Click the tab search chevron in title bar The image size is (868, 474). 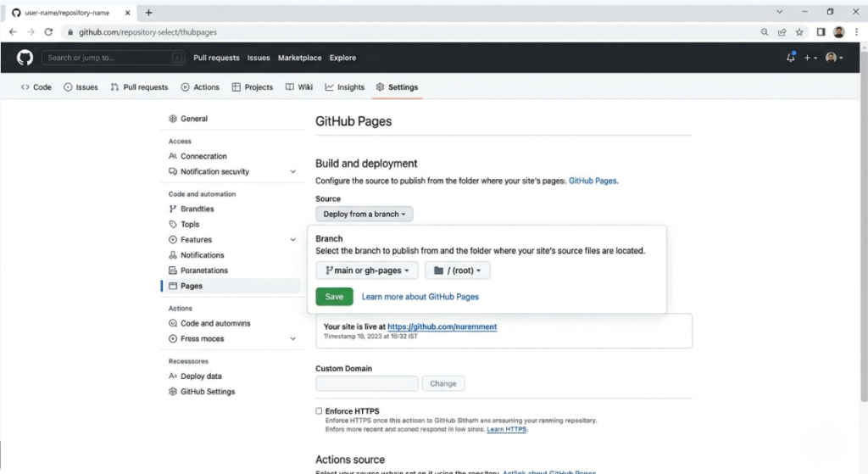coord(780,12)
